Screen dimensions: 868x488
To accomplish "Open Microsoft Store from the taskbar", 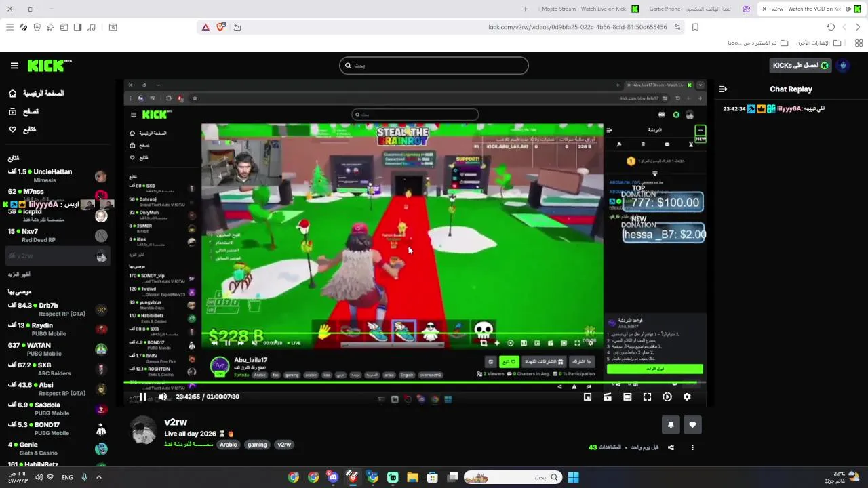I will pyautogui.click(x=432, y=477).
